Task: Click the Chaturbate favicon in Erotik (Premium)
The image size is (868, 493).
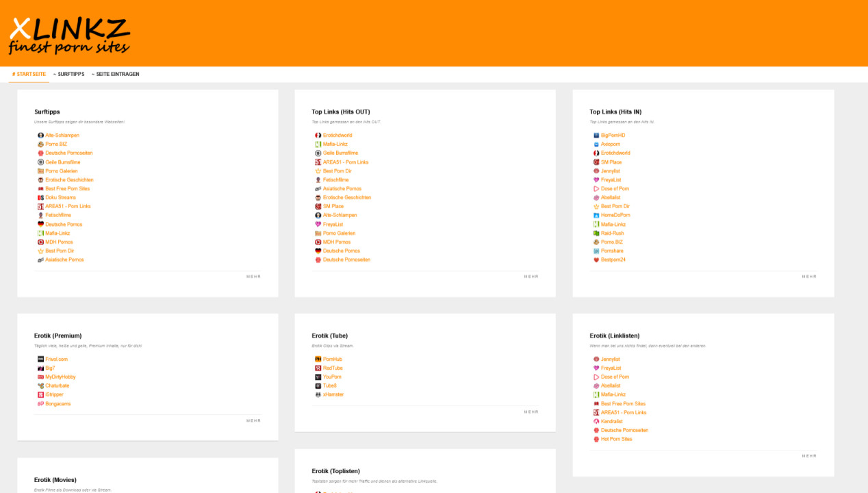Action: [x=40, y=385]
